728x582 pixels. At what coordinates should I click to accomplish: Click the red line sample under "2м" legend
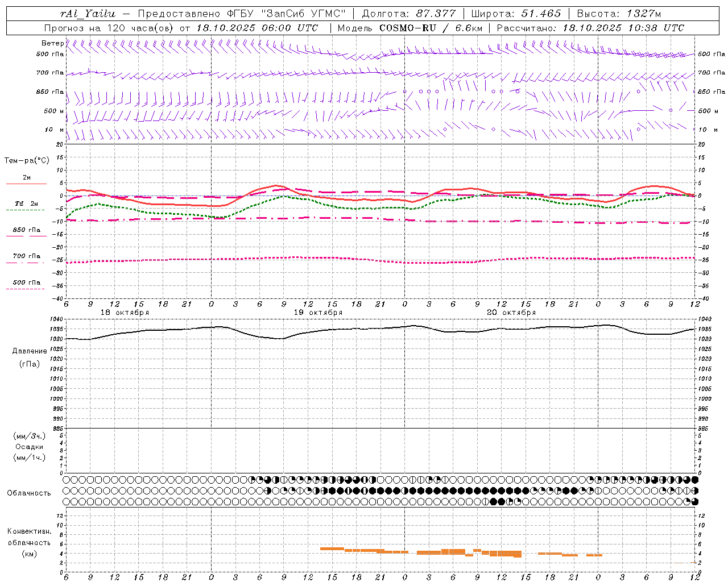point(26,184)
